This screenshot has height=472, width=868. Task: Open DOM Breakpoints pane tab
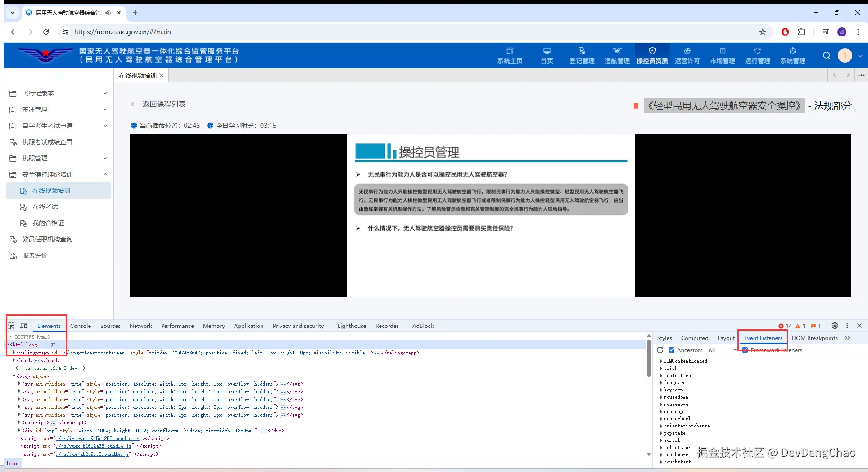coord(814,338)
